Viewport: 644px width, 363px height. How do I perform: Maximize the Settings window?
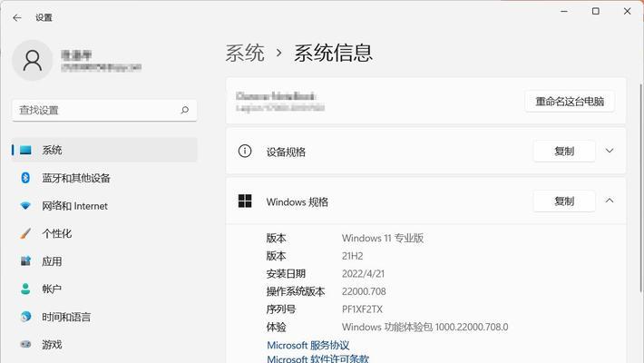(x=596, y=11)
